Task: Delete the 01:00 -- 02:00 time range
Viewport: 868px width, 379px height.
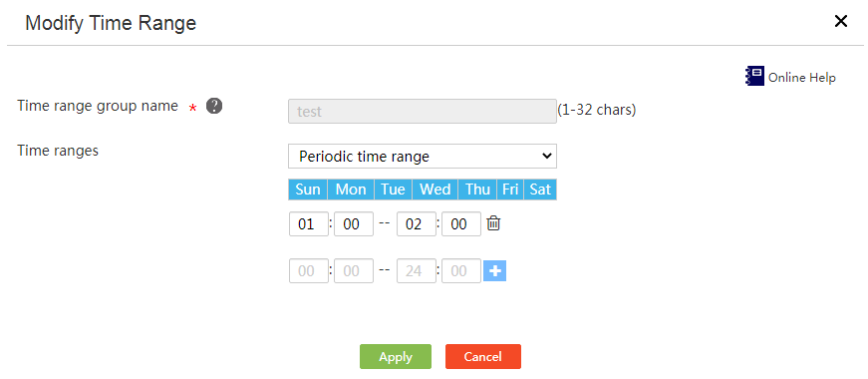Action: (493, 223)
